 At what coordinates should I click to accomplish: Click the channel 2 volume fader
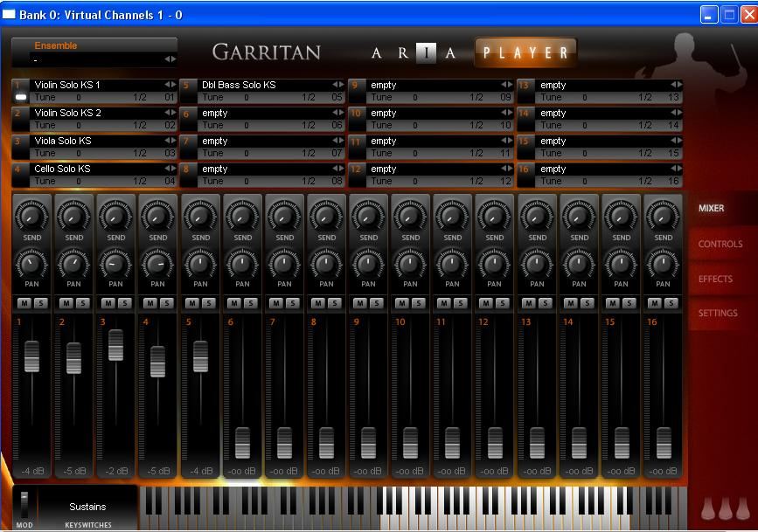tap(73, 357)
